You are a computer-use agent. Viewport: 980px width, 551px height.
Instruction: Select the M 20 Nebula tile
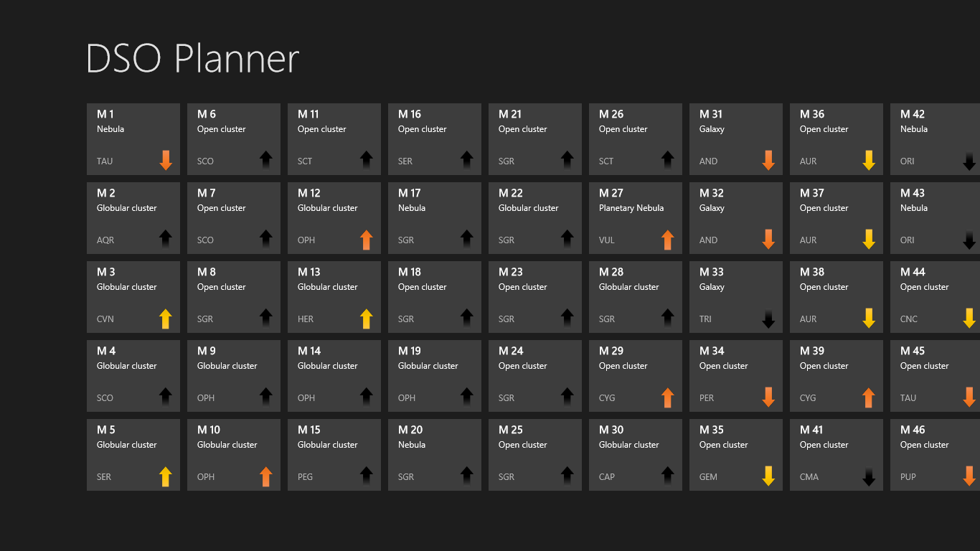pyautogui.click(x=434, y=454)
